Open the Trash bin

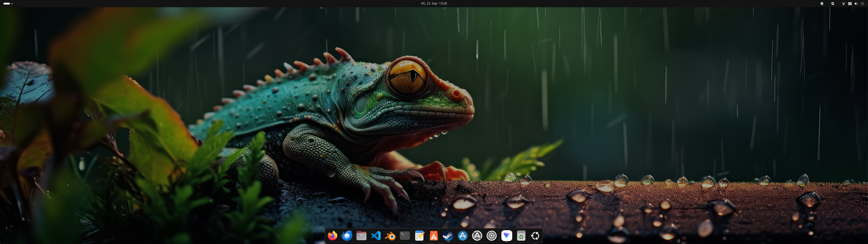[521, 236]
